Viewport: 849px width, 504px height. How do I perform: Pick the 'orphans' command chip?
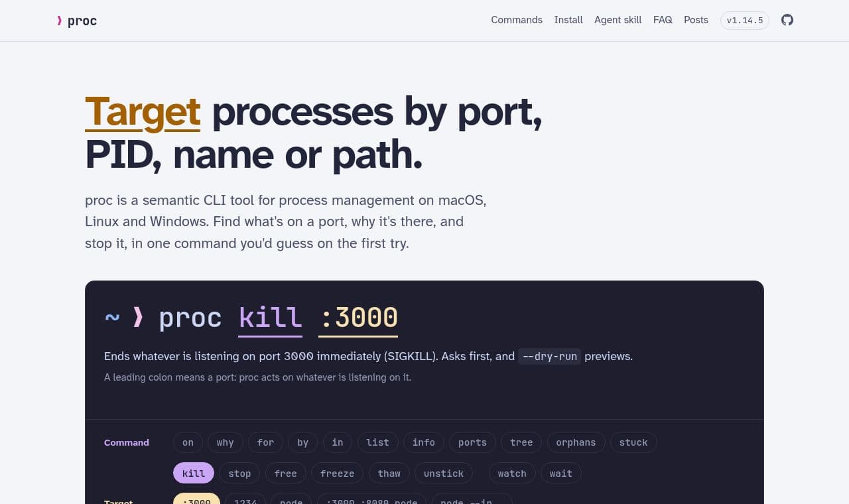point(576,442)
